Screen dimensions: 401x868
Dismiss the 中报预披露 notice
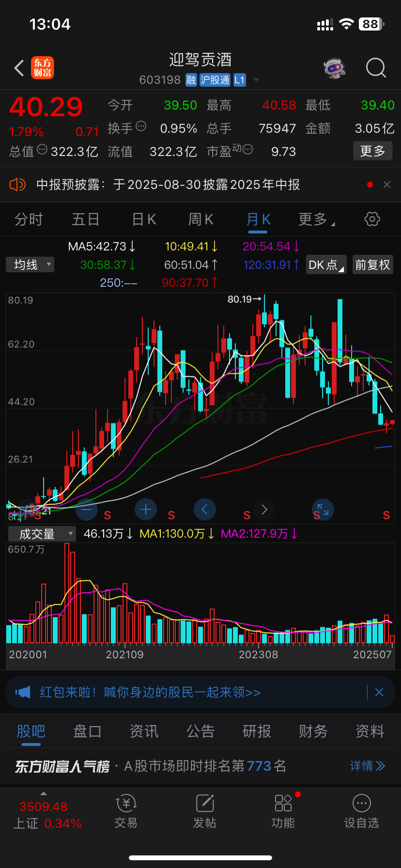[x=387, y=185]
